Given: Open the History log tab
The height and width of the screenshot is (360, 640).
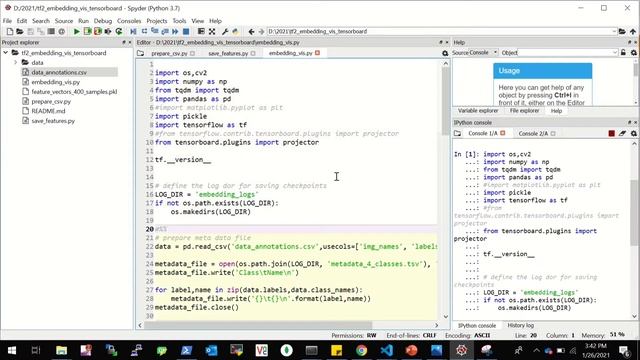Looking at the screenshot, I should pyautogui.click(x=520, y=325).
